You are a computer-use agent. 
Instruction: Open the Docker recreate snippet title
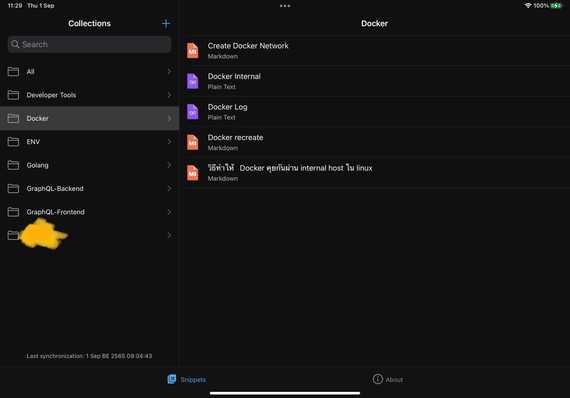coord(236,137)
